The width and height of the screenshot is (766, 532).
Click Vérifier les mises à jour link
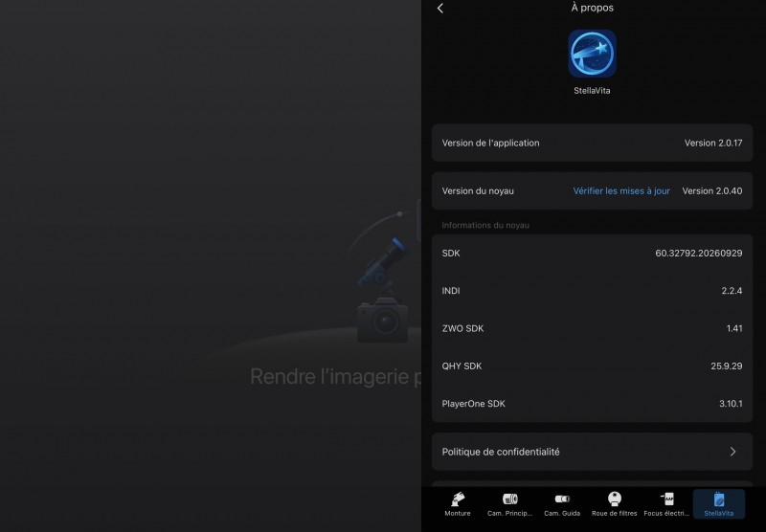[621, 190]
